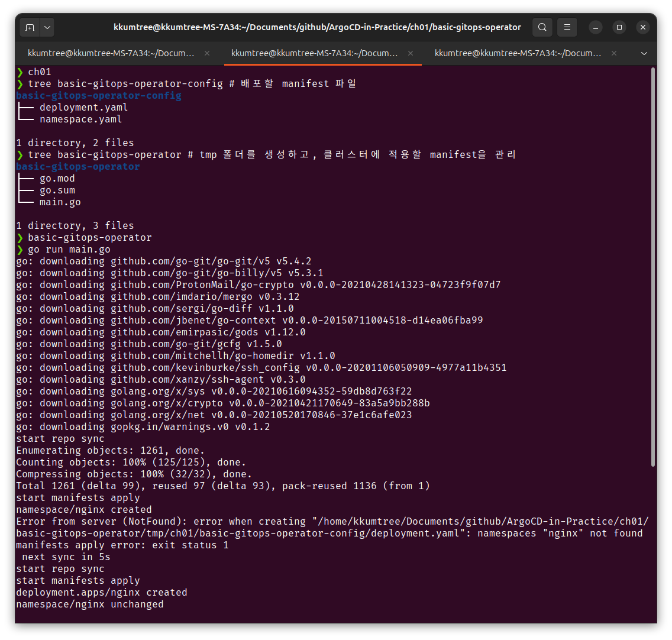
Task: Click 'namespace.yaml' in tree output
Action: pyautogui.click(x=80, y=119)
